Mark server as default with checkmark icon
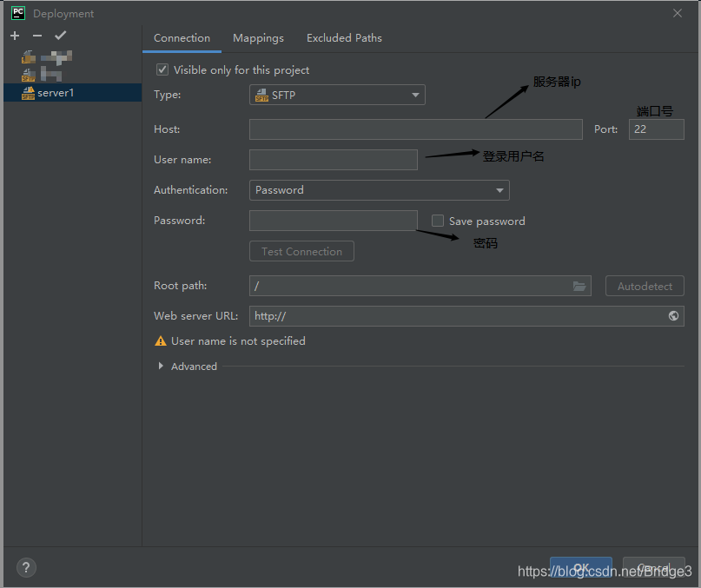701x588 pixels. point(60,36)
